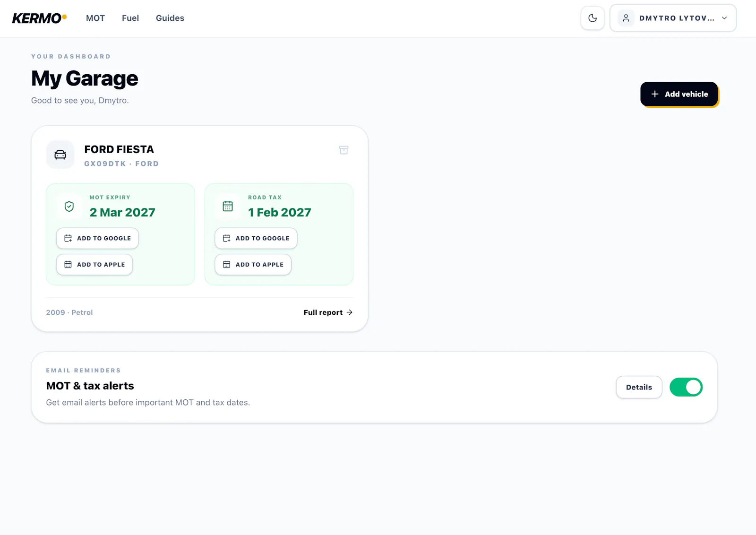Image resolution: width=756 pixels, height=535 pixels.
Task: Click the MOT expiry shield icon
Action: point(69,207)
